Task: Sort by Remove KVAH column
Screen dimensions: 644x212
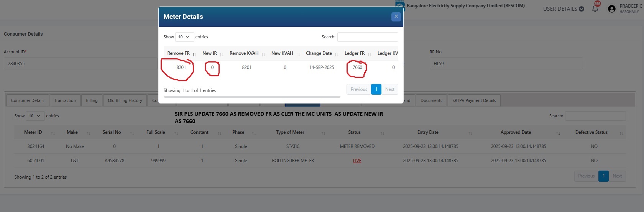Action: (x=247, y=53)
